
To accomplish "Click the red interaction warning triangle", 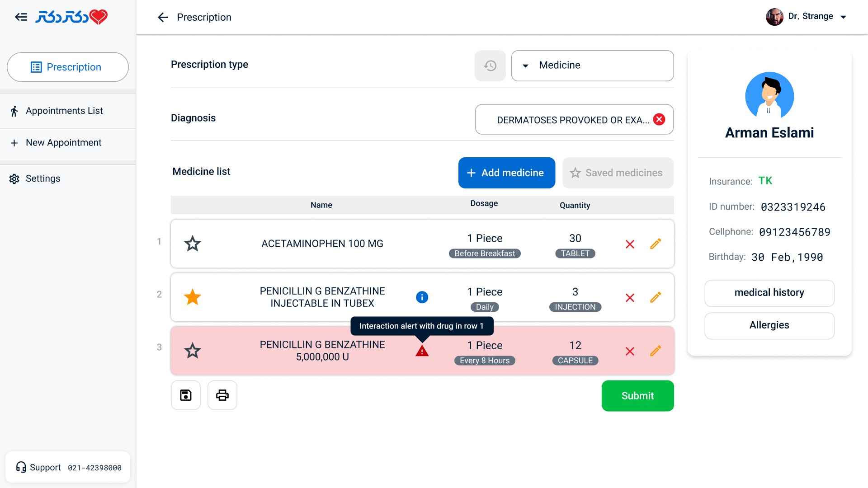I will (422, 351).
